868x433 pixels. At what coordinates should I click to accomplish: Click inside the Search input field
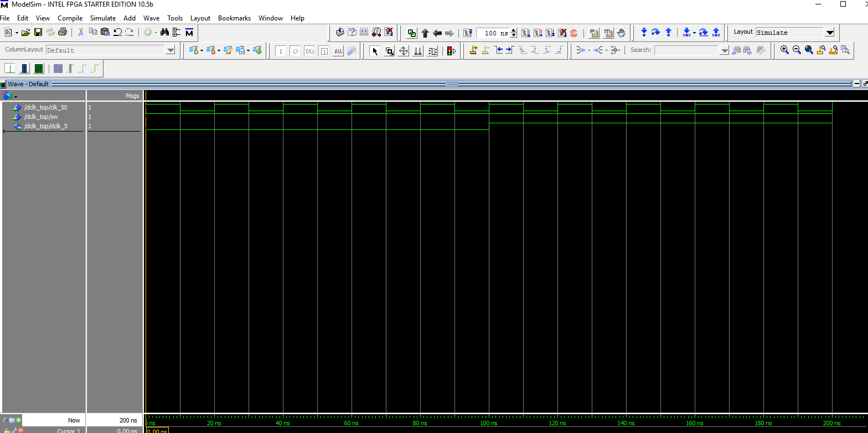pos(686,50)
